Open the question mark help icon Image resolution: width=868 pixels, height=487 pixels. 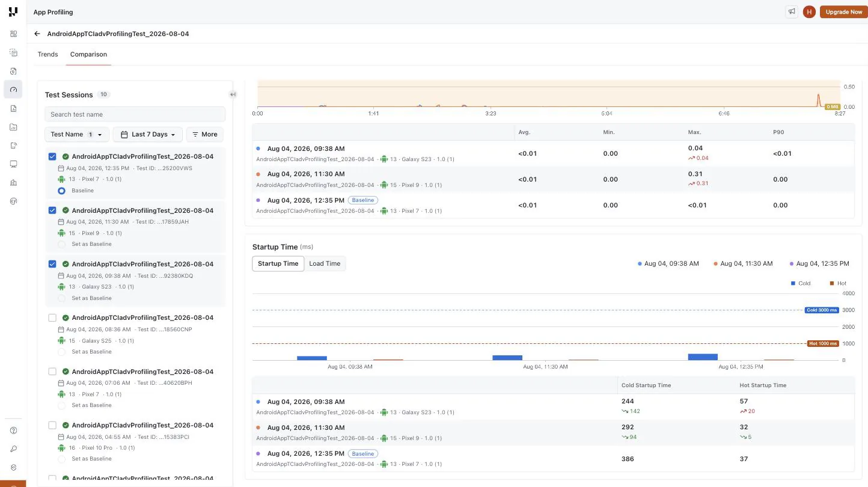coord(13,430)
